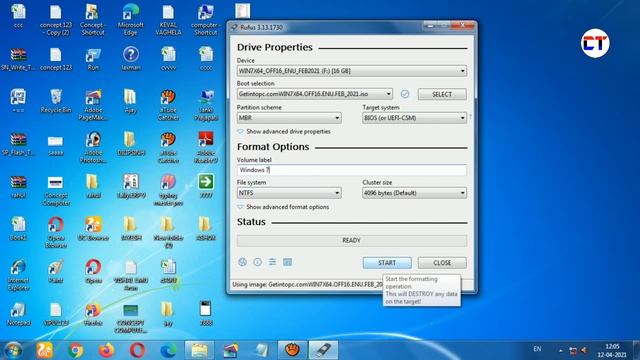Click the Rufus 3.13.1730 title bar
The width and height of the screenshot is (640, 360).
327,27
